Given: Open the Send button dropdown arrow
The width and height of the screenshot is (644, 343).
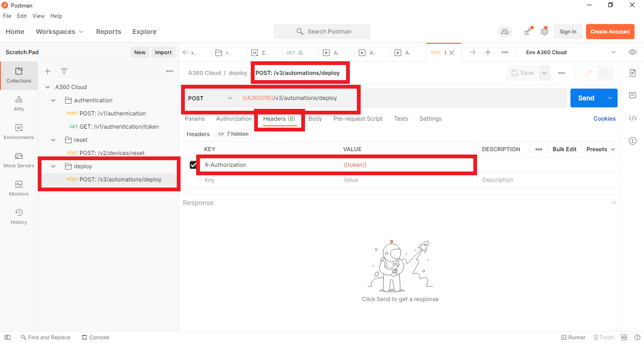Looking at the screenshot, I should [x=610, y=98].
